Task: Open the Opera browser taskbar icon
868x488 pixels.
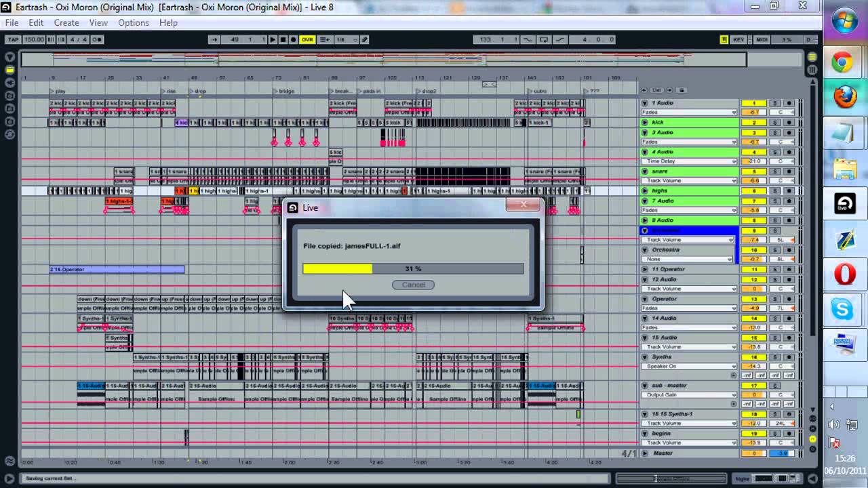Action: 845,274
